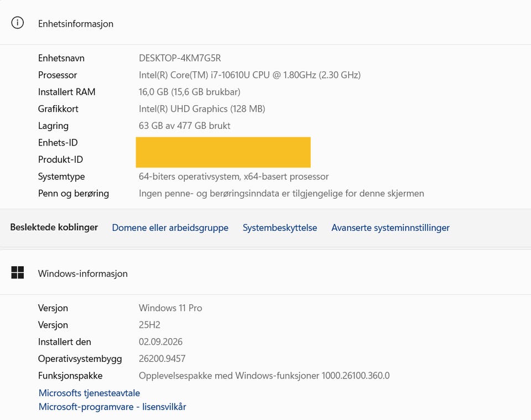This screenshot has width=531, height=420.
Task: Open Microsofts tjenesteavtale link
Action: click(x=90, y=393)
